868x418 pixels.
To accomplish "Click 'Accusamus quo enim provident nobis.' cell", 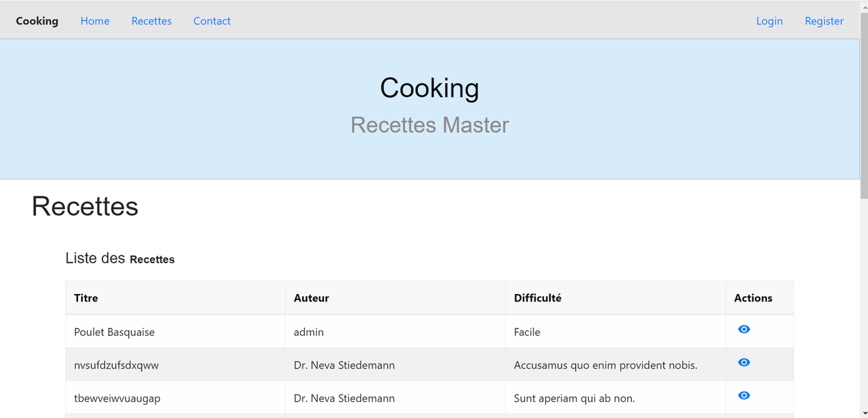I will pyautogui.click(x=616, y=365).
